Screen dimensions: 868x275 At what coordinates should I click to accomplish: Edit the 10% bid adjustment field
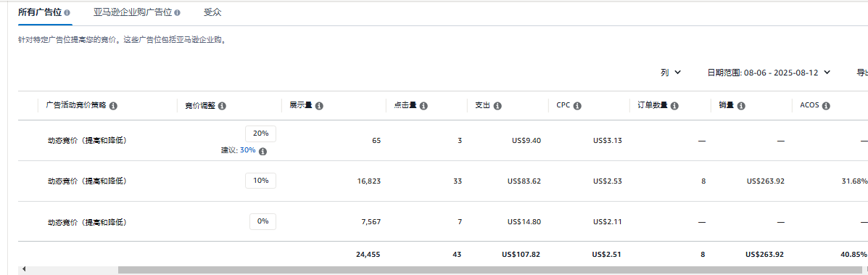tap(261, 181)
